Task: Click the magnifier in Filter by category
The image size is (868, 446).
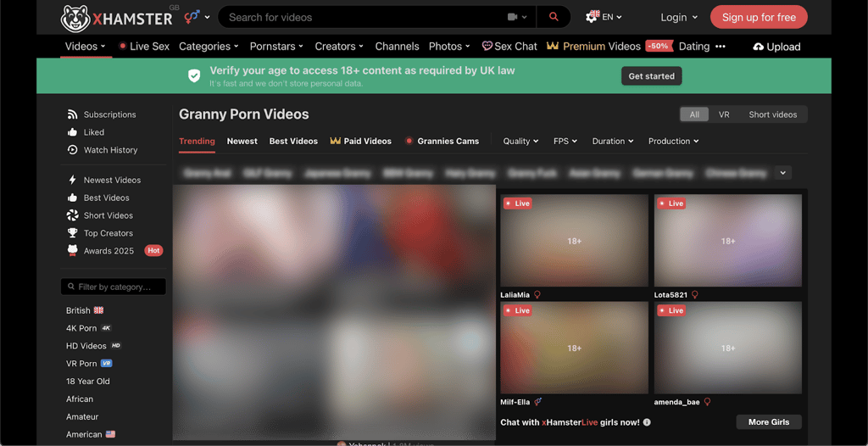Action: click(x=71, y=287)
